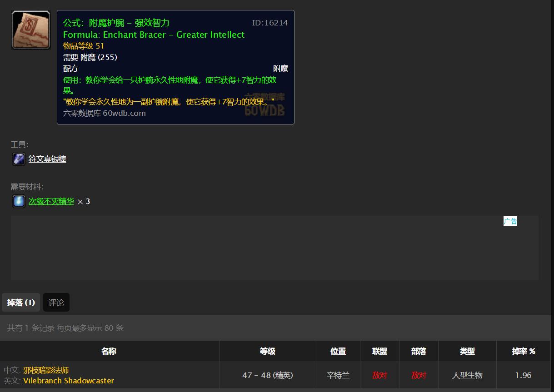Click the 部落 敌对 cell
The width and height of the screenshot is (554, 392).
419,375
